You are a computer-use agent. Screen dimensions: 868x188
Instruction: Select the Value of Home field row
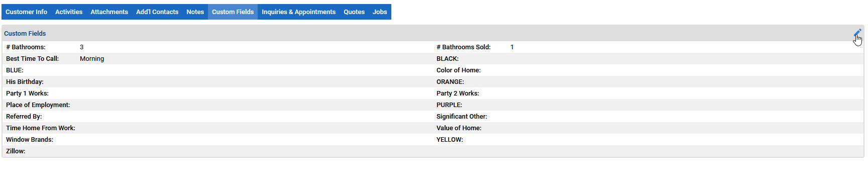[x=649, y=128]
